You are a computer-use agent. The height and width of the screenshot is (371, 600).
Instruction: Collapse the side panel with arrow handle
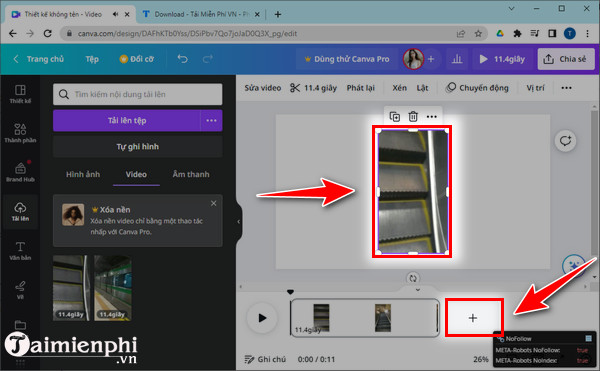[238, 221]
